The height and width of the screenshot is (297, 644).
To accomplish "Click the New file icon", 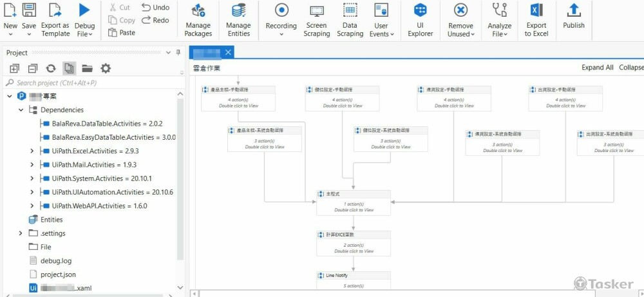I will (10, 10).
